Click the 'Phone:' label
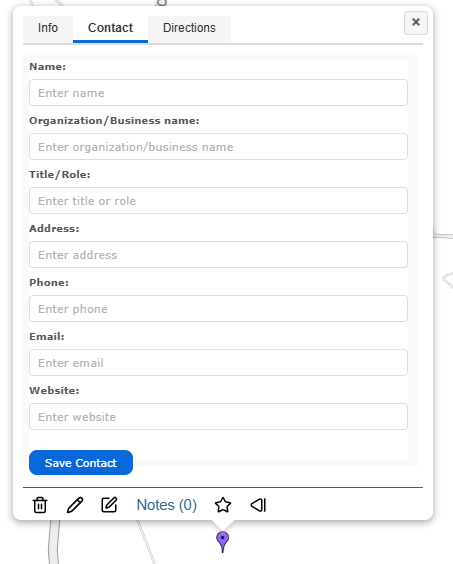453x564 pixels. click(49, 283)
